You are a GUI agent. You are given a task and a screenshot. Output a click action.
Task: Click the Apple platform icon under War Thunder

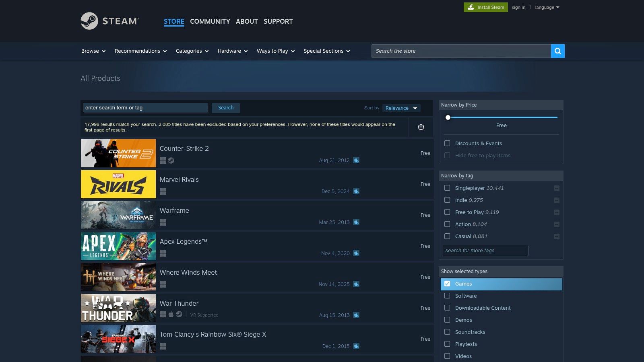point(171,315)
